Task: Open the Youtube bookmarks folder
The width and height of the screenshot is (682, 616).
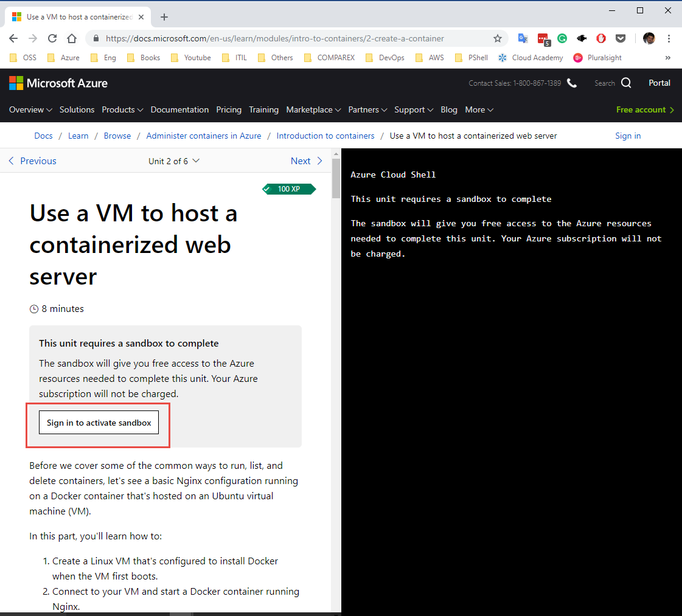Action: (191, 58)
